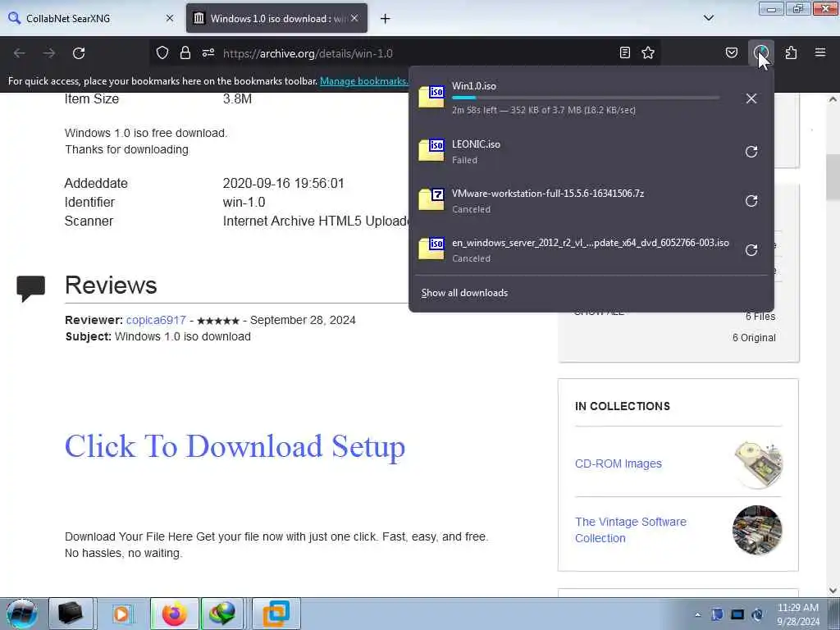
Task: Click the Click To Download Setup link
Action: pyautogui.click(x=235, y=446)
